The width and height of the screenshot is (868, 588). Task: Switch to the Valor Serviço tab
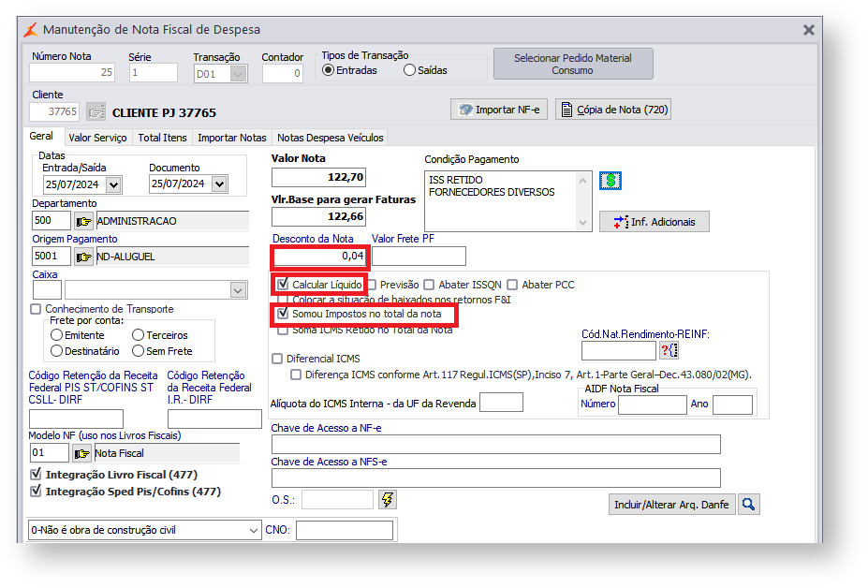pyautogui.click(x=97, y=138)
